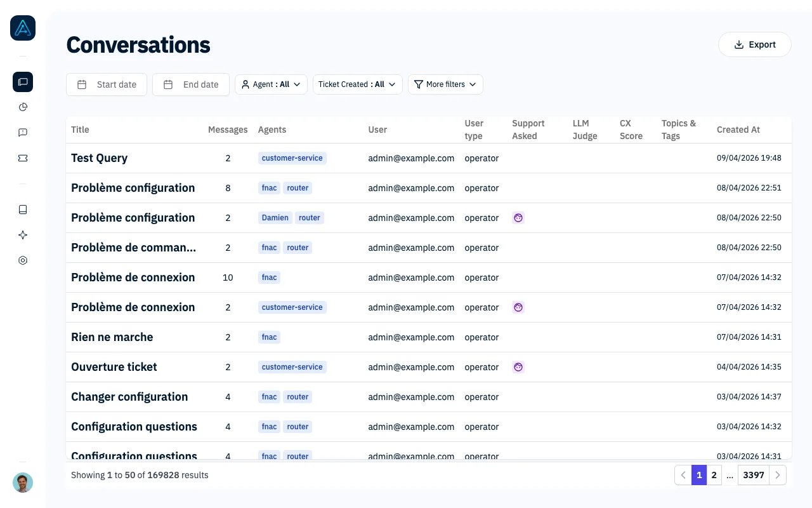The image size is (812, 508).
Task: Open the Agent filter dropdown
Action: [271, 84]
